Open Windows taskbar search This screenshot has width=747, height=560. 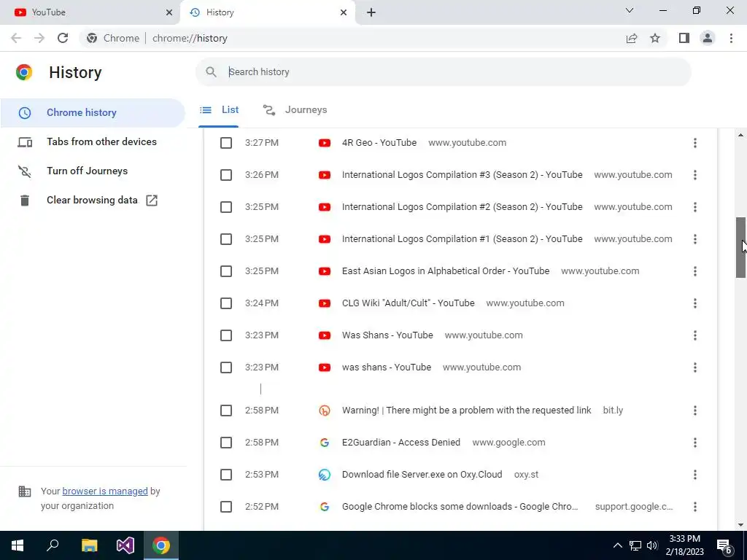click(53, 545)
